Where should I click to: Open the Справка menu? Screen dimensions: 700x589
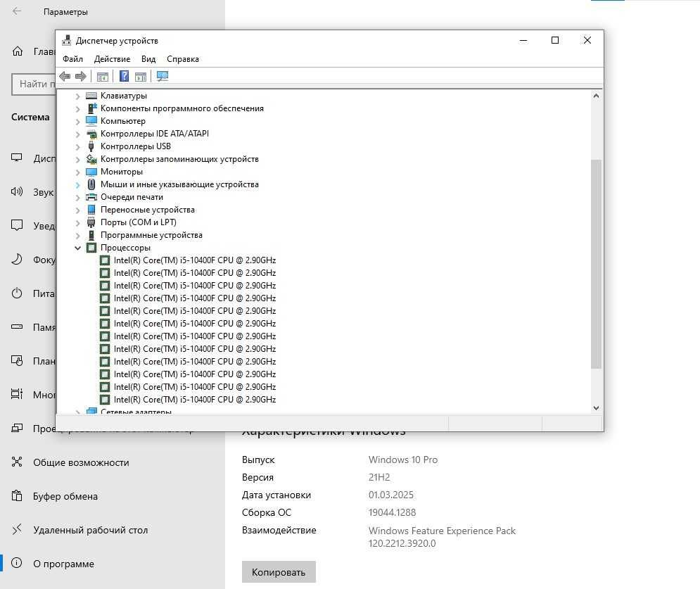pos(183,59)
